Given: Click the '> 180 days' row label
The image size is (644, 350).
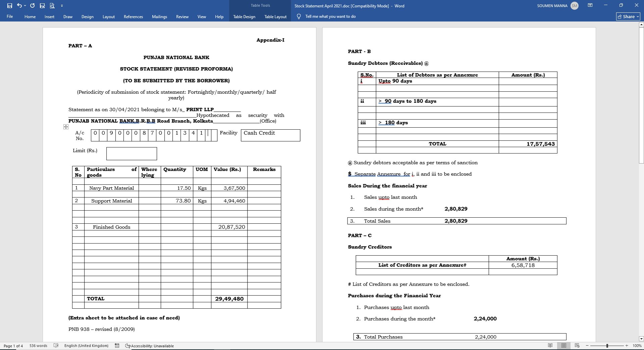Looking at the screenshot, I should [x=393, y=123].
